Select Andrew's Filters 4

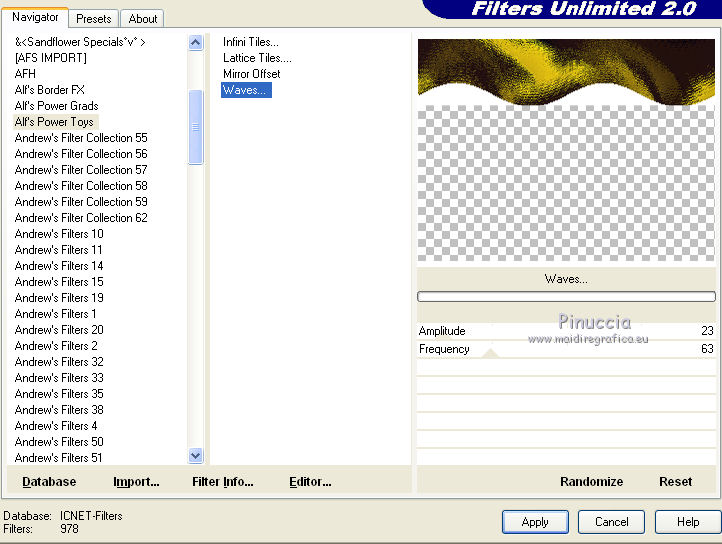pos(56,426)
